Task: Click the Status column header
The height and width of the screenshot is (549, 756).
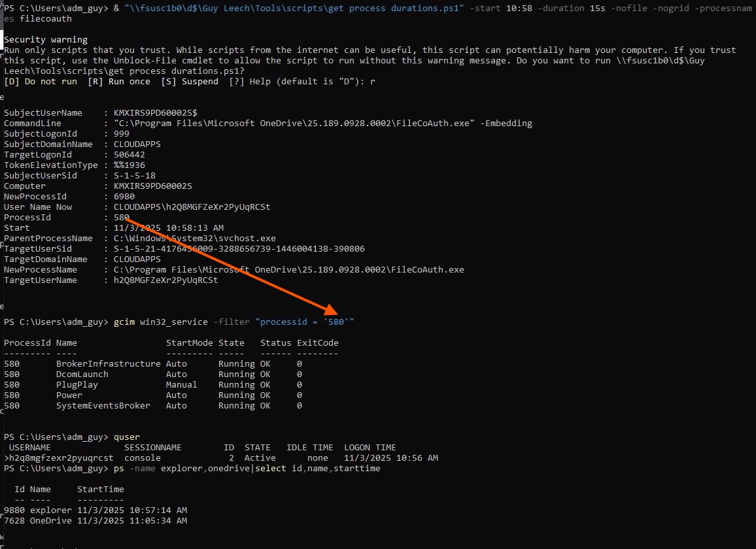Action: pos(276,342)
